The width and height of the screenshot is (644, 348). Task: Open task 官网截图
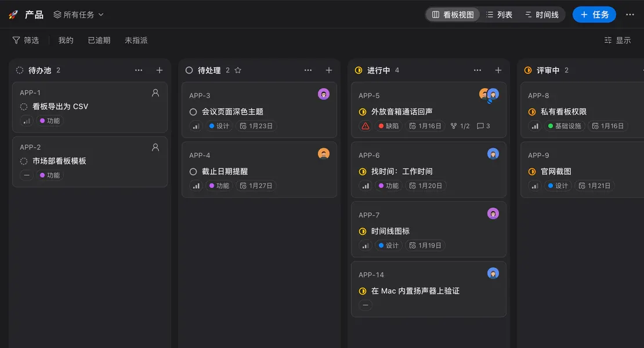pyautogui.click(x=556, y=172)
